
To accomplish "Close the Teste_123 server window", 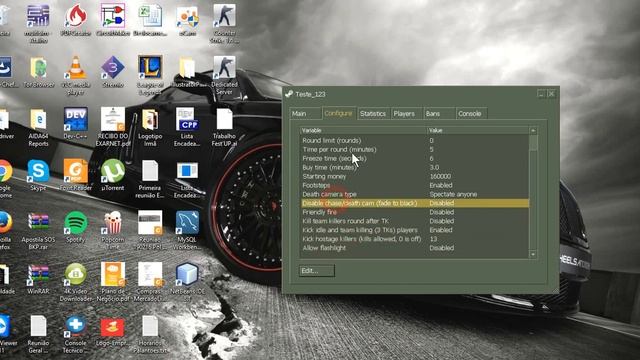I will click(x=551, y=94).
